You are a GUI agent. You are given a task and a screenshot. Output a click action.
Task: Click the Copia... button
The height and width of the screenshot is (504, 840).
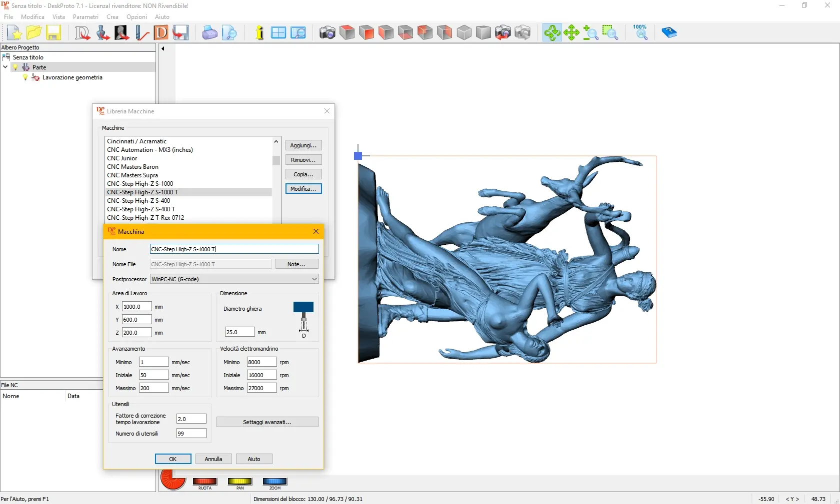(x=303, y=174)
